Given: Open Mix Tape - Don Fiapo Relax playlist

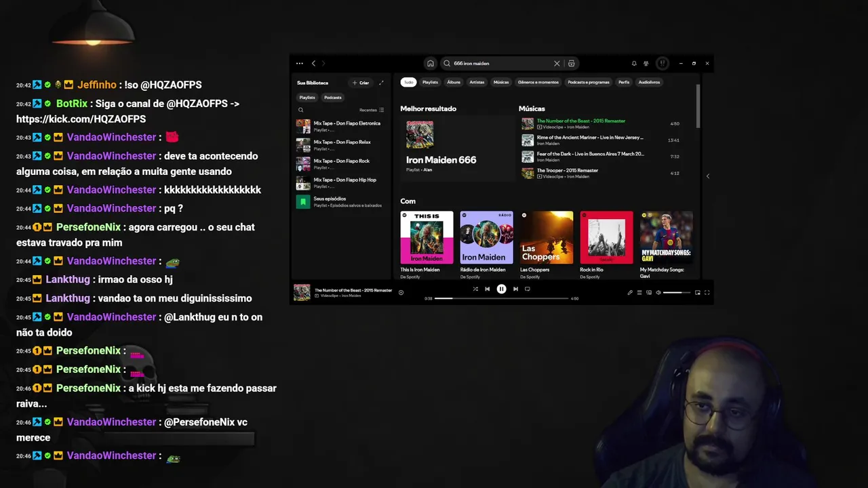Looking at the screenshot, I should pos(340,145).
